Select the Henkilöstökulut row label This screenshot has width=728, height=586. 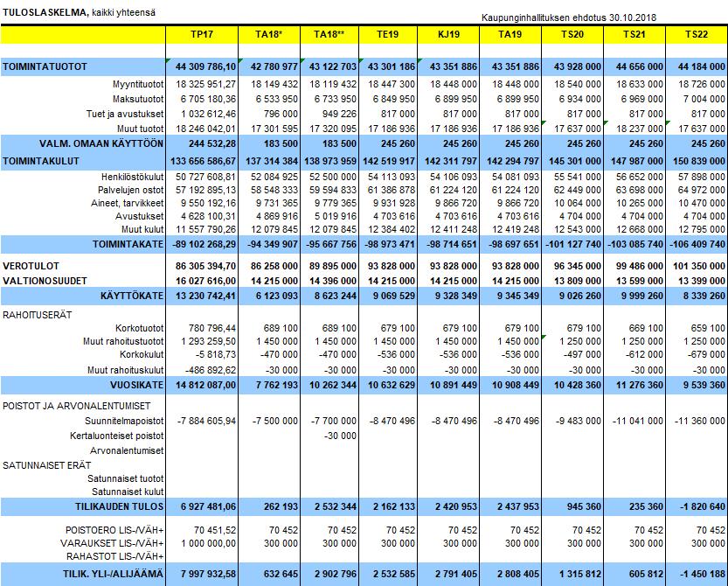(x=132, y=177)
